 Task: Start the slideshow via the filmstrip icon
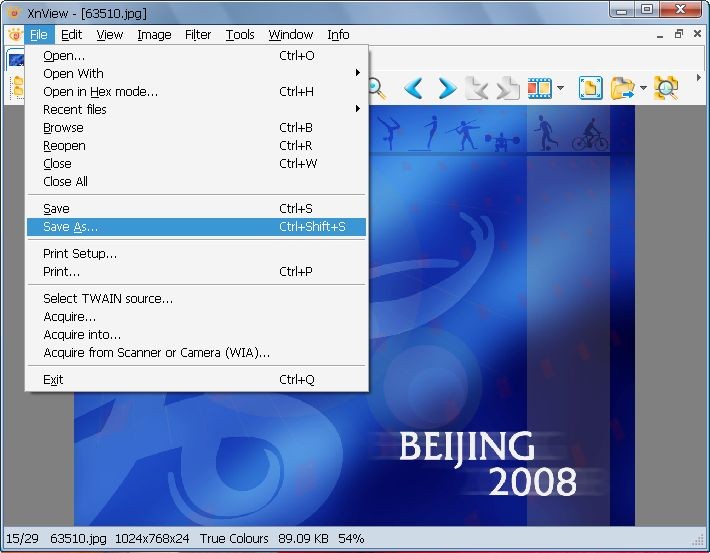[x=539, y=88]
